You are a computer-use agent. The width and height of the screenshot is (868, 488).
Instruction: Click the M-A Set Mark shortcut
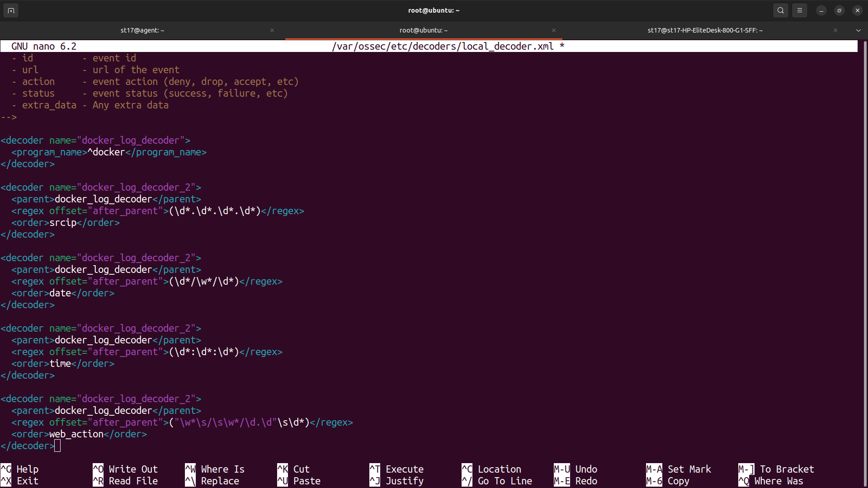[x=679, y=469]
